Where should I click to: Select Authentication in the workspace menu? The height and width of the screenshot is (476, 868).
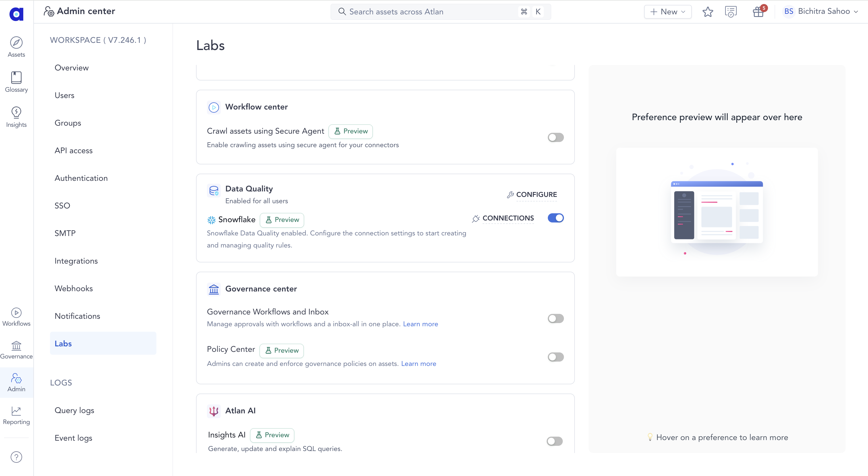pyautogui.click(x=81, y=178)
